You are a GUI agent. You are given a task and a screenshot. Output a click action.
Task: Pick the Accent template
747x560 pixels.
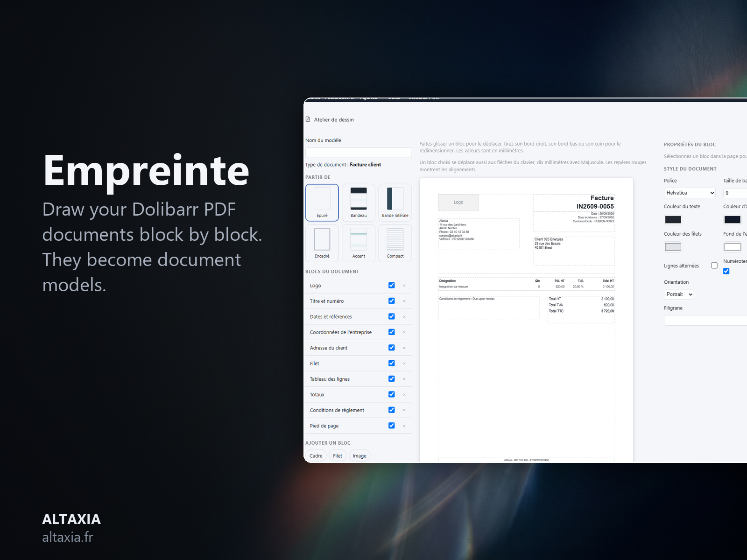click(x=359, y=243)
